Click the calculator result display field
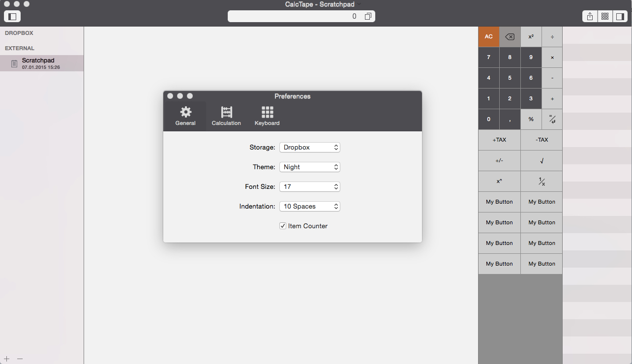 click(295, 16)
